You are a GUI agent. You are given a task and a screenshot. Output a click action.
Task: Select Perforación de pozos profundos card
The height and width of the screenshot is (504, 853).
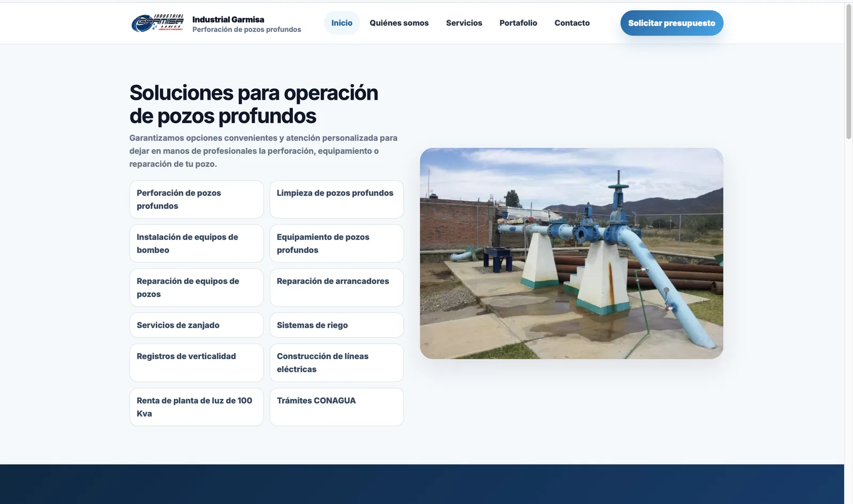(x=196, y=199)
